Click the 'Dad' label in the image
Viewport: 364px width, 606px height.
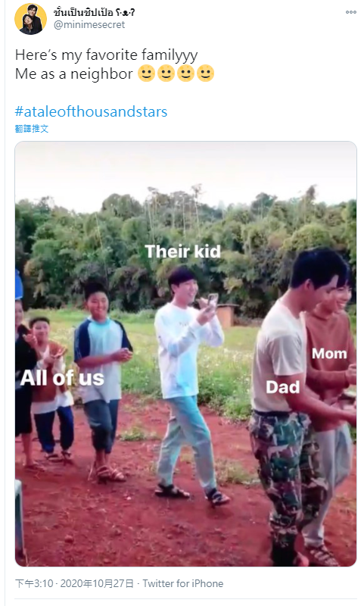coord(283,387)
